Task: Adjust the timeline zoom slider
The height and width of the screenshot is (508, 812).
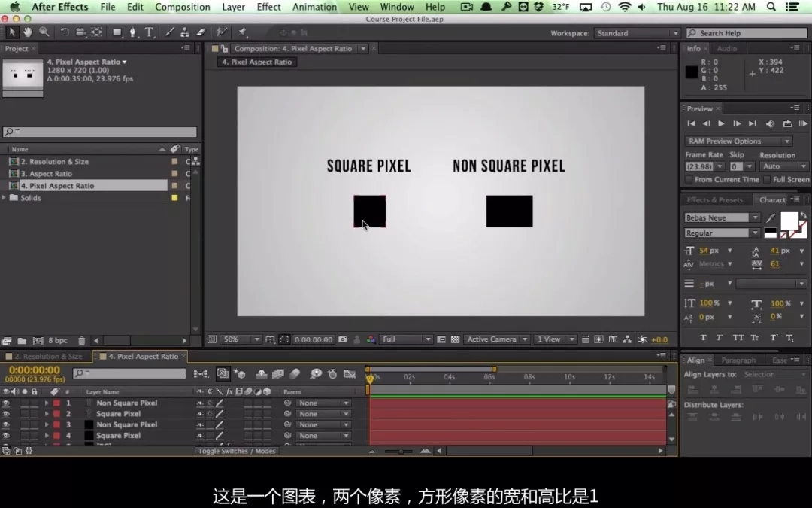Action: [401, 451]
